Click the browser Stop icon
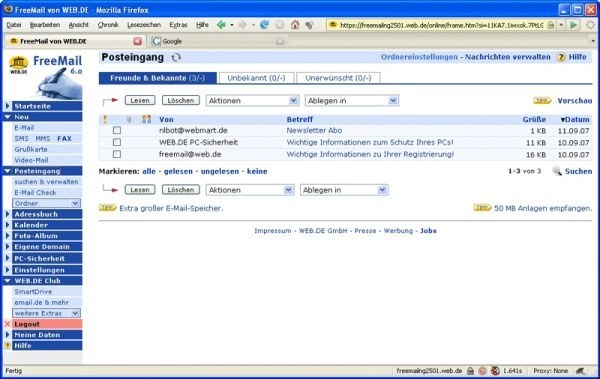Screen dimensions: 600x379 [280, 25]
